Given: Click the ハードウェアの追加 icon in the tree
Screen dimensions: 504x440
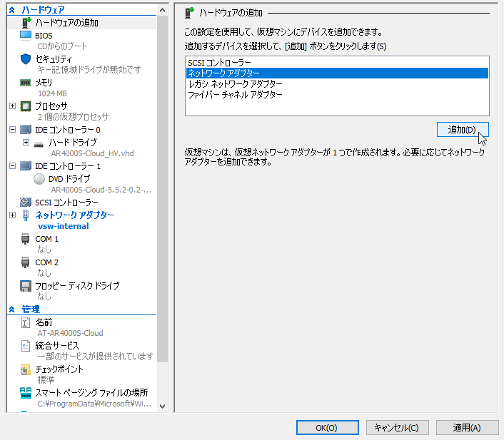Looking at the screenshot, I should 26,23.
